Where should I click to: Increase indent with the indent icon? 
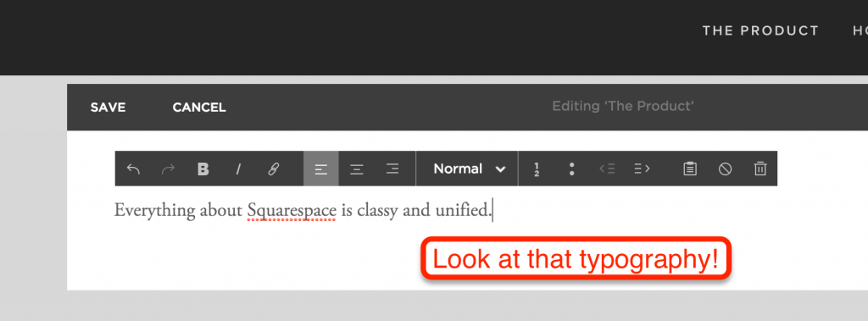coord(642,169)
